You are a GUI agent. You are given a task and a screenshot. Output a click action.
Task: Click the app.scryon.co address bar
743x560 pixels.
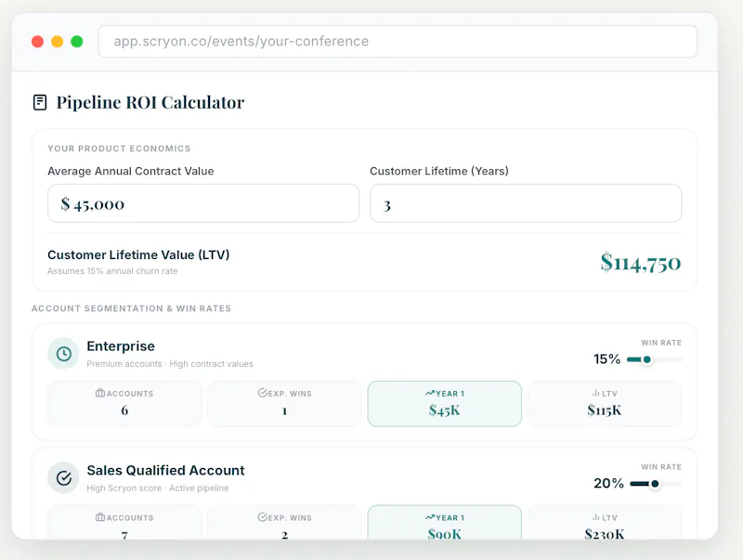398,42
